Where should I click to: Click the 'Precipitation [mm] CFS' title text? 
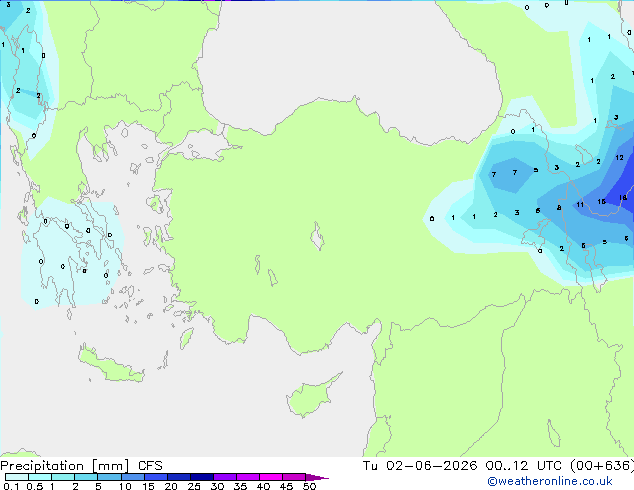pyautogui.click(x=81, y=466)
